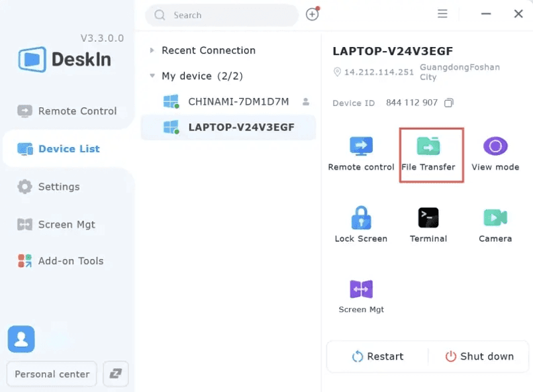Viewport: 533px width, 392px height.
Task: Open Add-on Tools in sidebar
Action: pyautogui.click(x=60, y=261)
